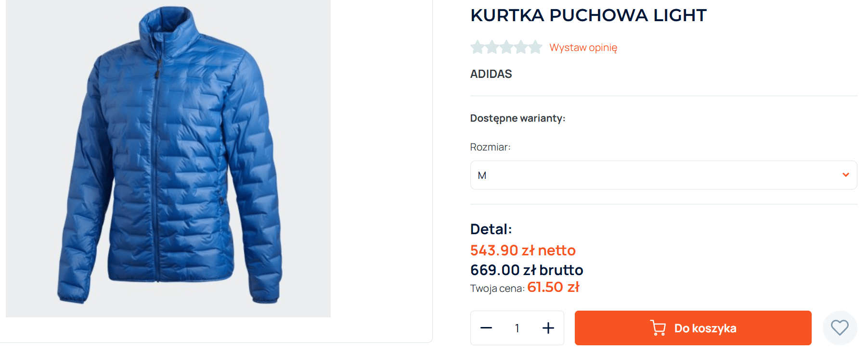Open the ADIDAS brand link
Viewport: 868px width, 352px height.
click(x=491, y=74)
